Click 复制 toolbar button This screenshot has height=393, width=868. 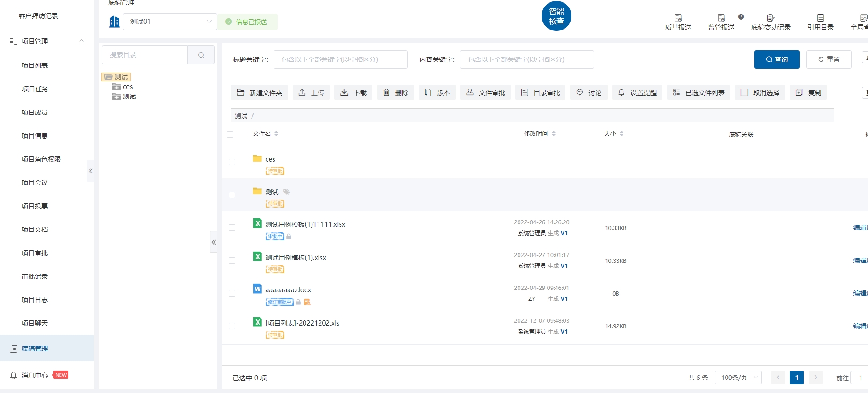click(x=808, y=93)
